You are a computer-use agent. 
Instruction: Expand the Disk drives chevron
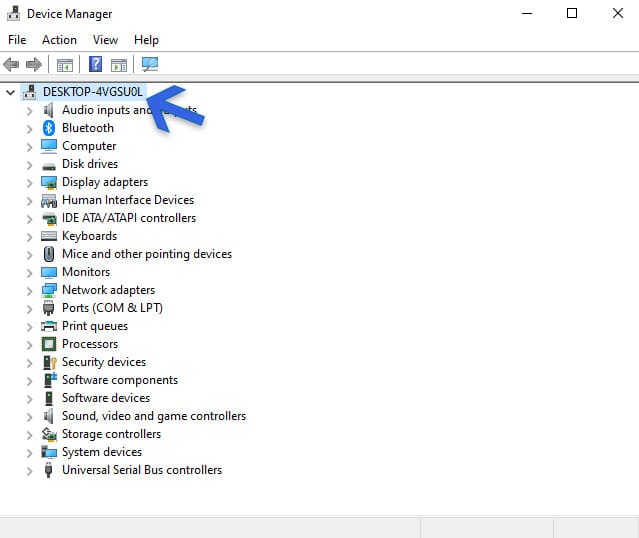[29, 165]
